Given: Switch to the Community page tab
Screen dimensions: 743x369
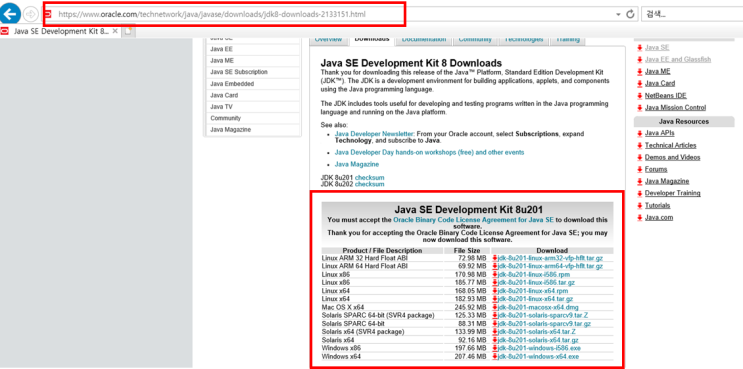Looking at the screenshot, I should coord(475,40).
